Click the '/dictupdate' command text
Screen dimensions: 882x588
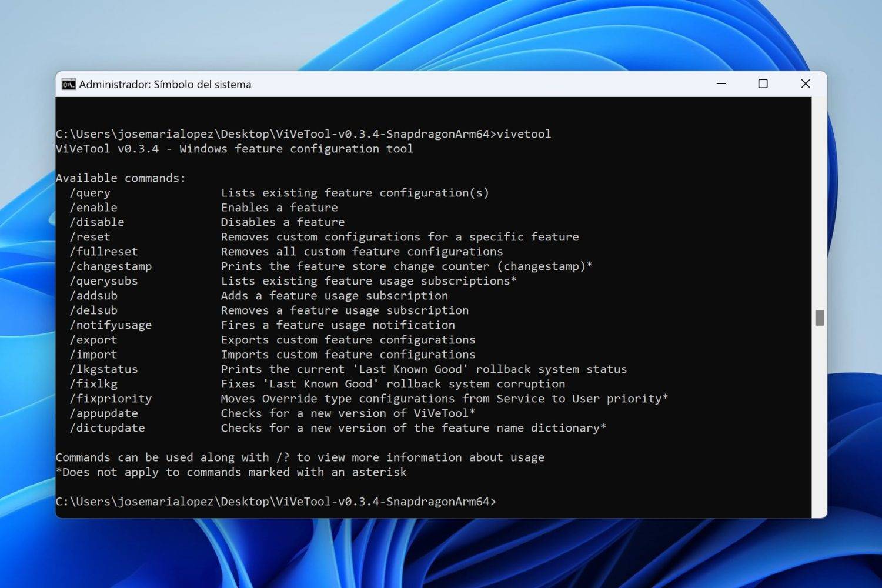(x=108, y=428)
